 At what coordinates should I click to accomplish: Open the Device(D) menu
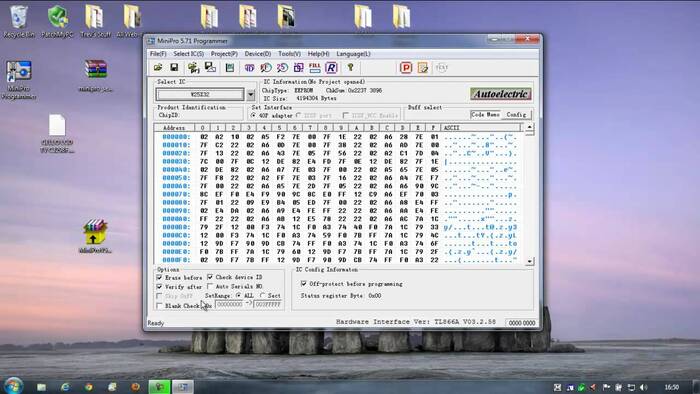[x=258, y=54]
